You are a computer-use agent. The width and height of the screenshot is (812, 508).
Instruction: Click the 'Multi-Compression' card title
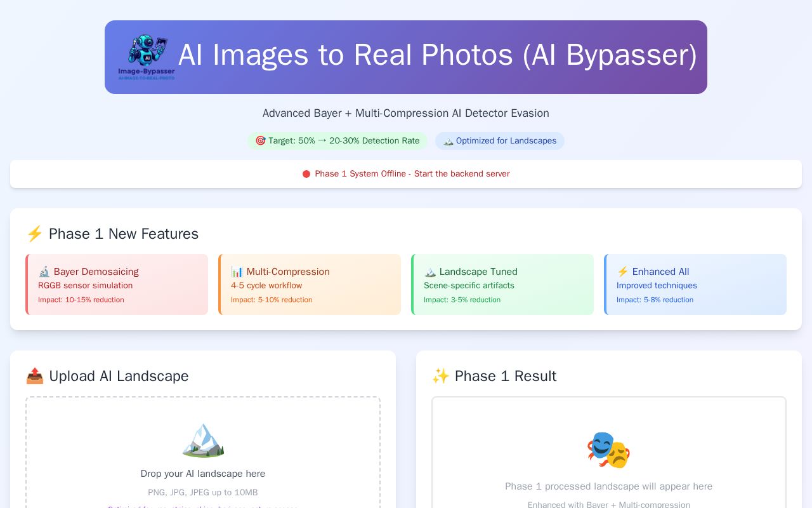coord(288,272)
